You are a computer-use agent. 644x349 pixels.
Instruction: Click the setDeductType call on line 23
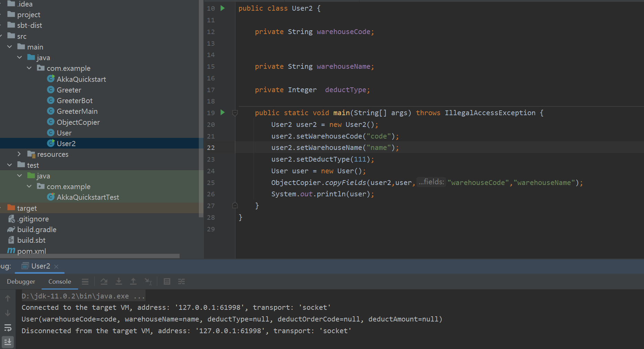(323, 159)
